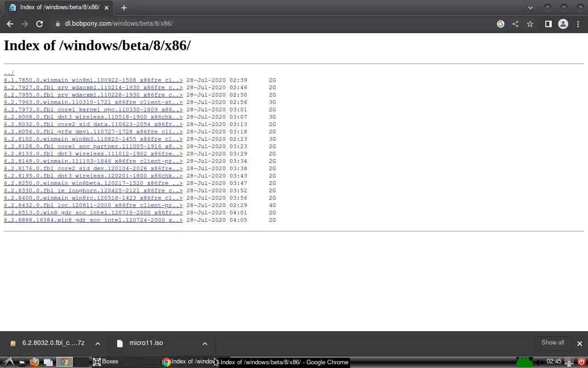This screenshot has height=368, width=588.
Task: Share this page using share icon
Action: (x=515, y=24)
